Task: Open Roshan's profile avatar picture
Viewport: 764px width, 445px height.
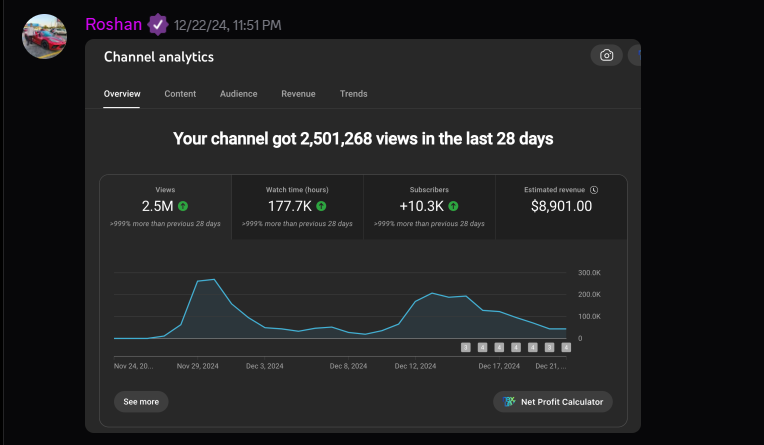Action: 44,37
